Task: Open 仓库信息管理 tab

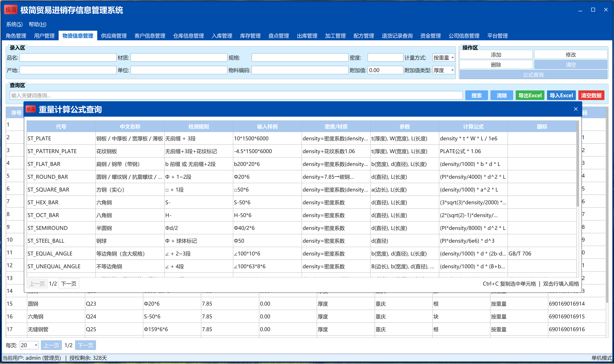Action: click(188, 36)
